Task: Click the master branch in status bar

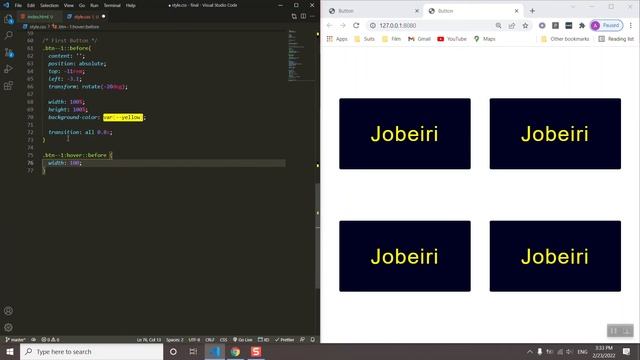Action: pyautogui.click(x=16, y=340)
